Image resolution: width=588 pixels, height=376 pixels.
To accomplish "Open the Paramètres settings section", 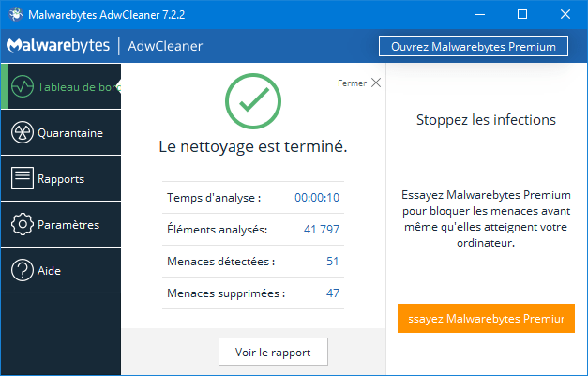I will 61,224.
